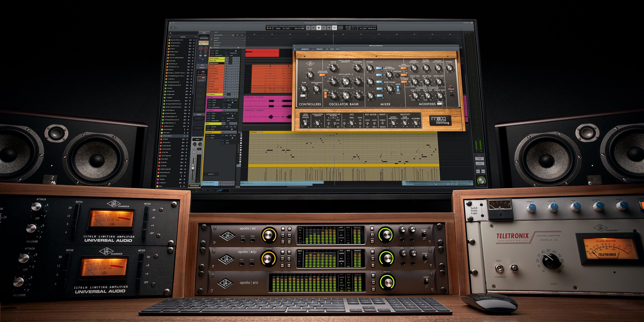Click the piano roll tool icon beside INSTRUMENT label

coord(260,132)
